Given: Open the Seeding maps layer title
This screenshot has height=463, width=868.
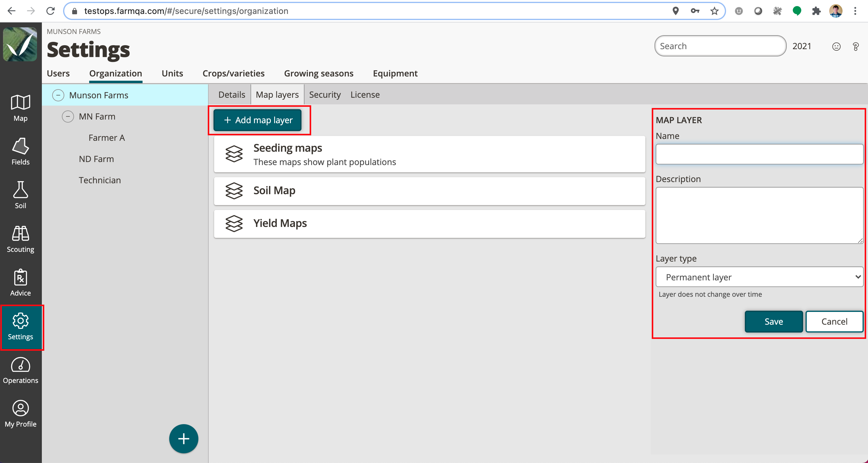Looking at the screenshot, I should click(288, 148).
